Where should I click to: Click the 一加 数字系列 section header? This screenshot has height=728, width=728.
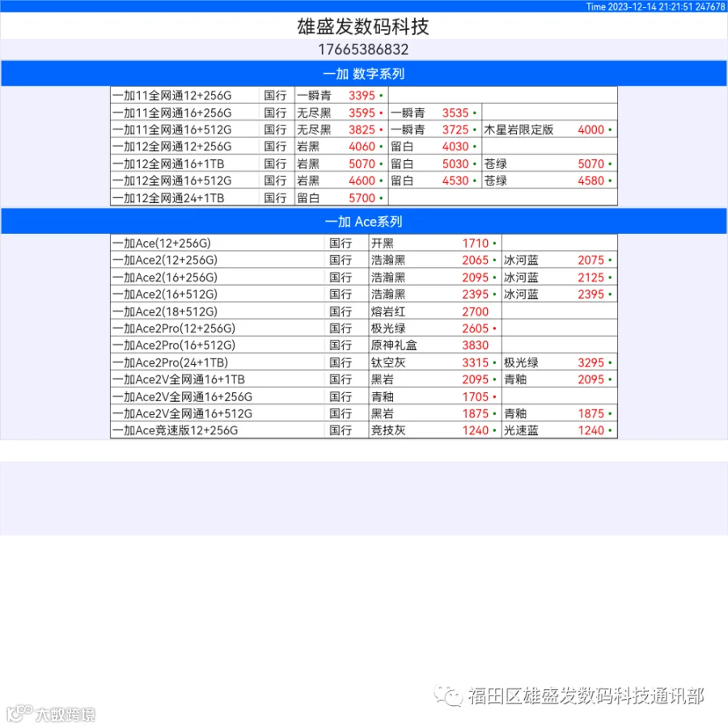tap(363, 74)
